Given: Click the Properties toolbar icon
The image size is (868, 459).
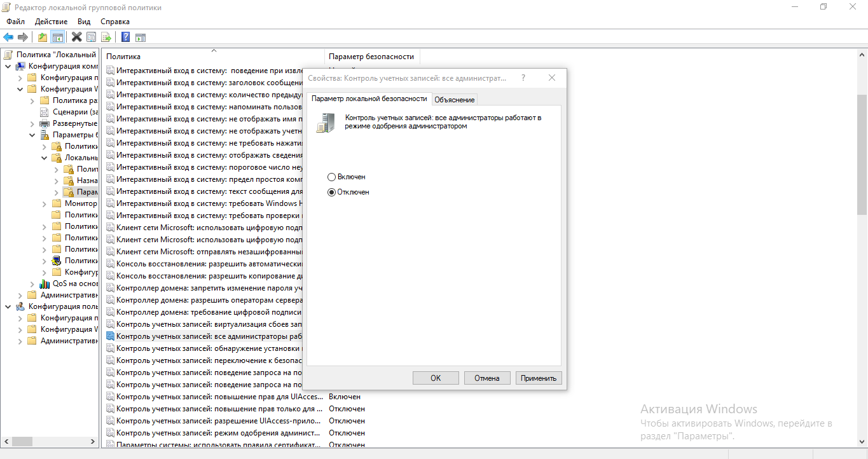Looking at the screenshot, I should 92,37.
